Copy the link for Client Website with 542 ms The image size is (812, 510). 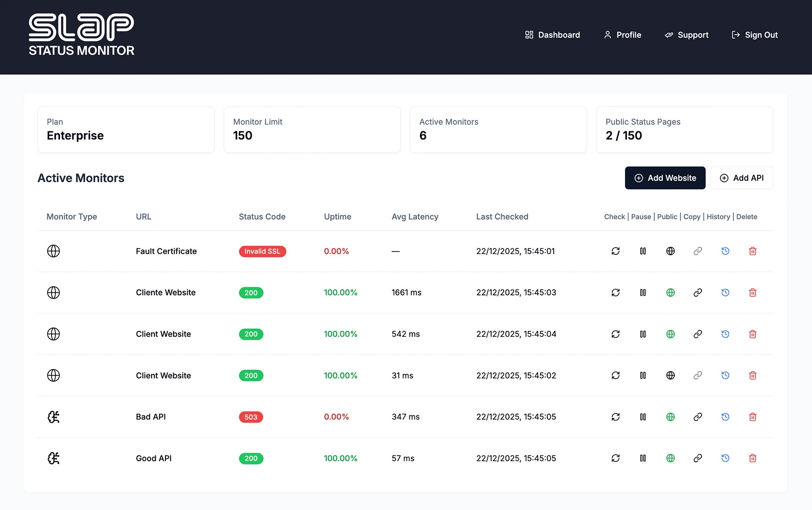pyautogui.click(x=698, y=334)
